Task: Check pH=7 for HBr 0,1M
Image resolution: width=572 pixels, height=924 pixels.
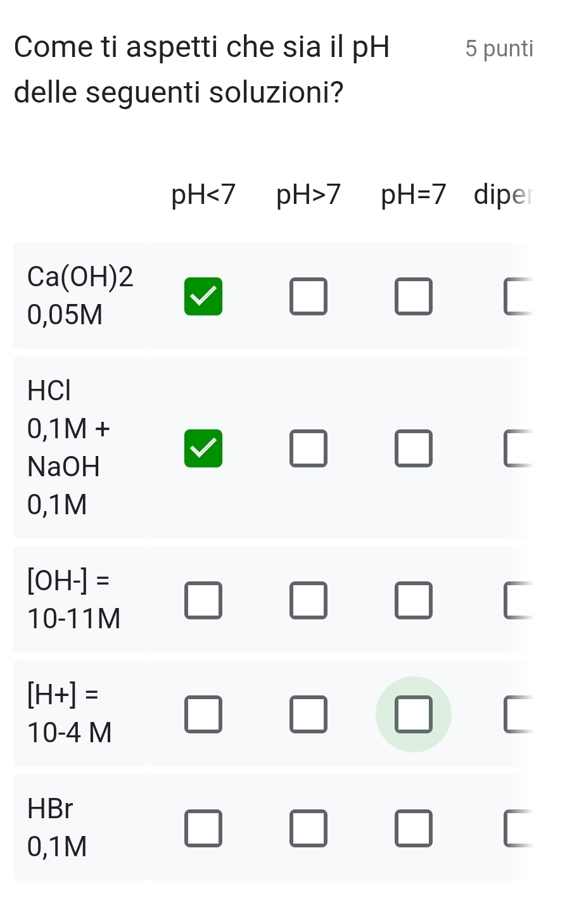Action: tap(414, 828)
